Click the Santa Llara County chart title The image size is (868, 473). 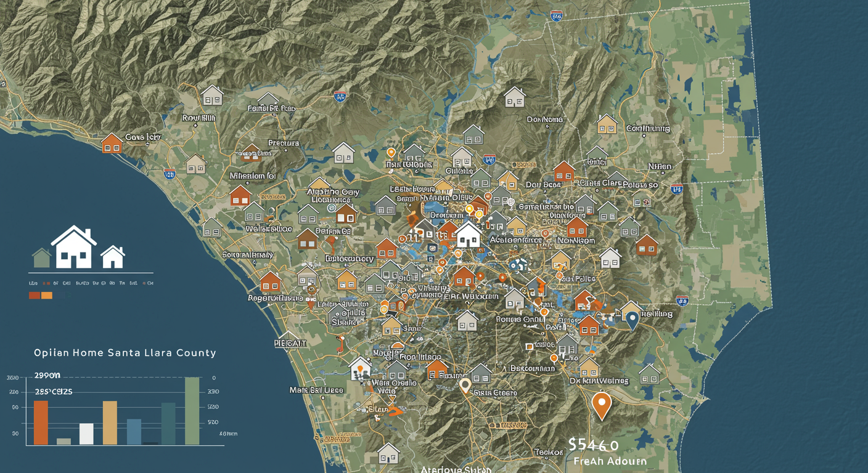[125, 353]
